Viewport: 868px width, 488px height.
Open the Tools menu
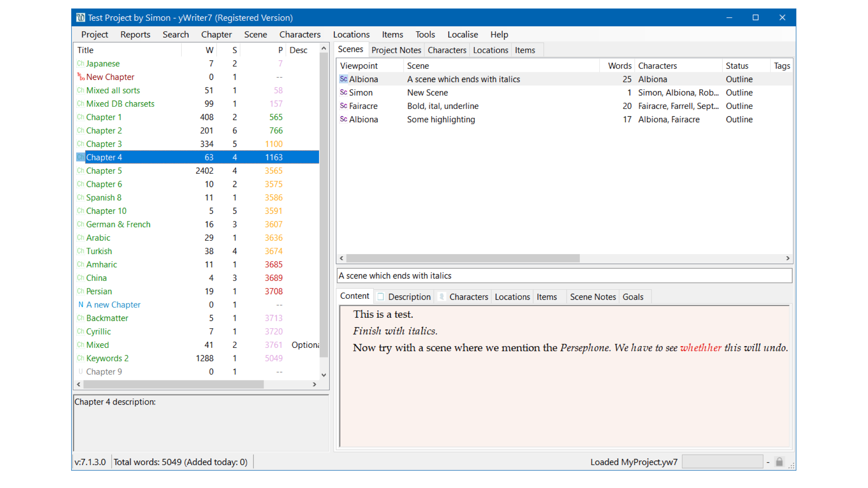pyautogui.click(x=425, y=34)
